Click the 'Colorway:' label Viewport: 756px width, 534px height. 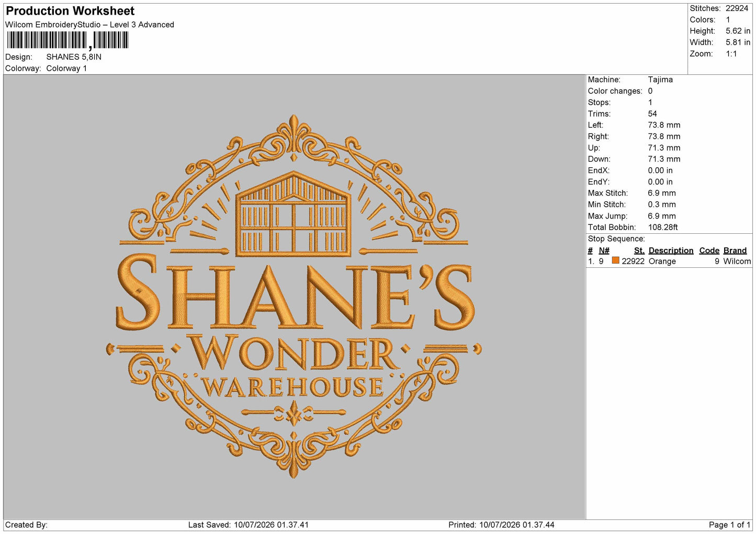[23, 69]
